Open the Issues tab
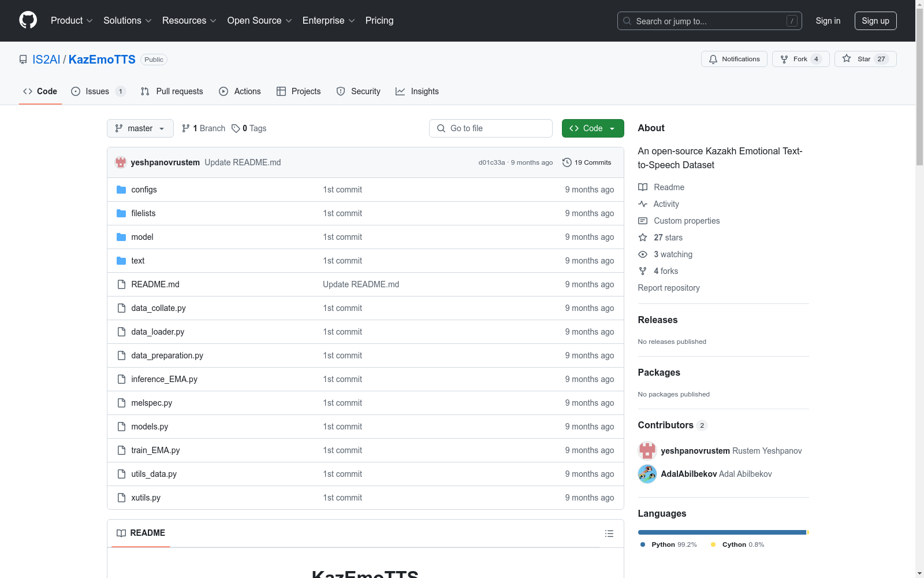924x578 pixels. (98, 91)
